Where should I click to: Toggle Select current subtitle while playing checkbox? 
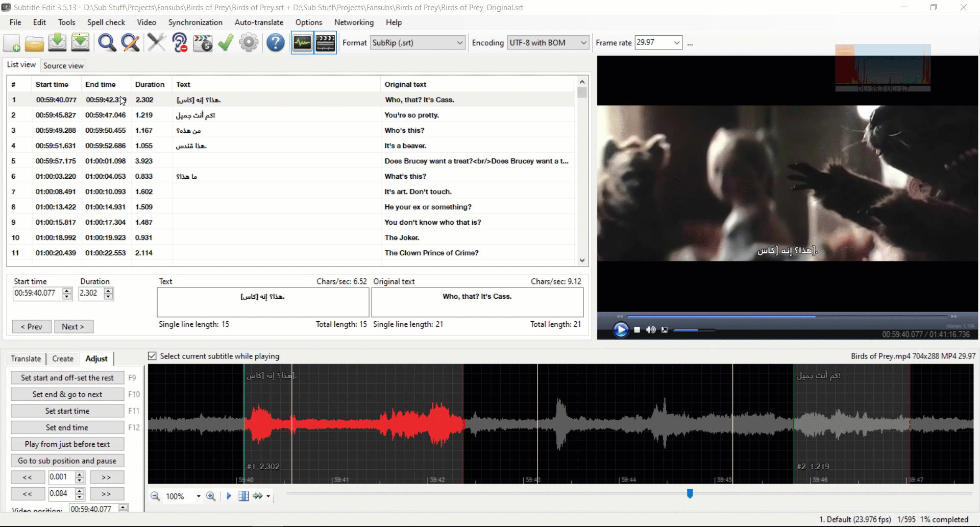pyautogui.click(x=152, y=356)
